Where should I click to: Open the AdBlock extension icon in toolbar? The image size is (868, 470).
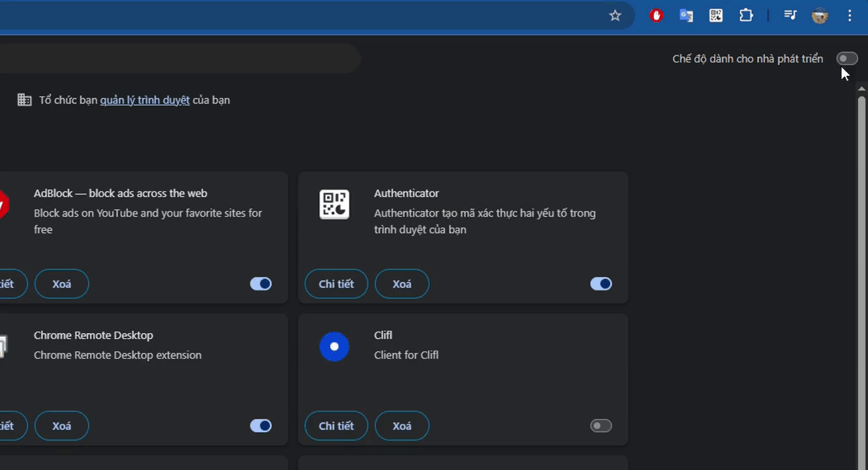tap(655, 15)
